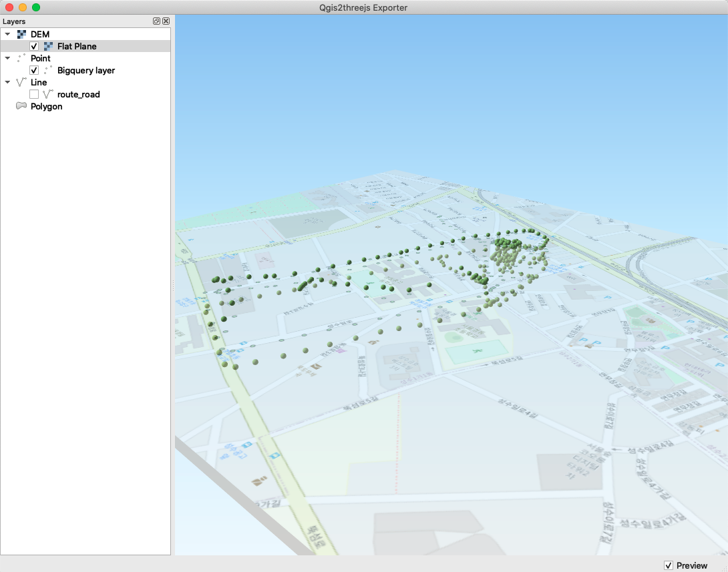Disable the Flat Plane visibility checkbox
This screenshot has height=572, width=728.
pos(33,46)
